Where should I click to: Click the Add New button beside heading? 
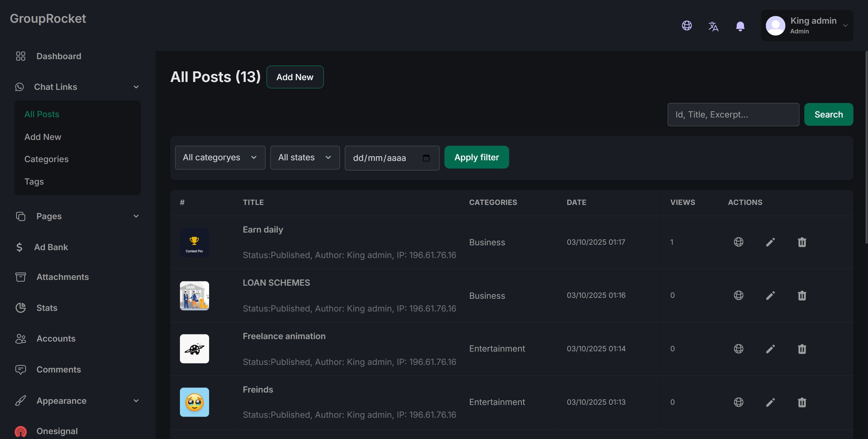pos(294,77)
